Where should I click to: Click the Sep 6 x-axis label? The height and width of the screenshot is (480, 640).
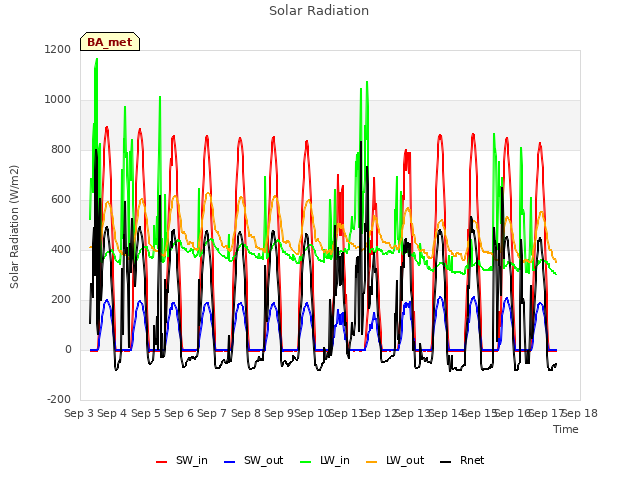pos(179,413)
